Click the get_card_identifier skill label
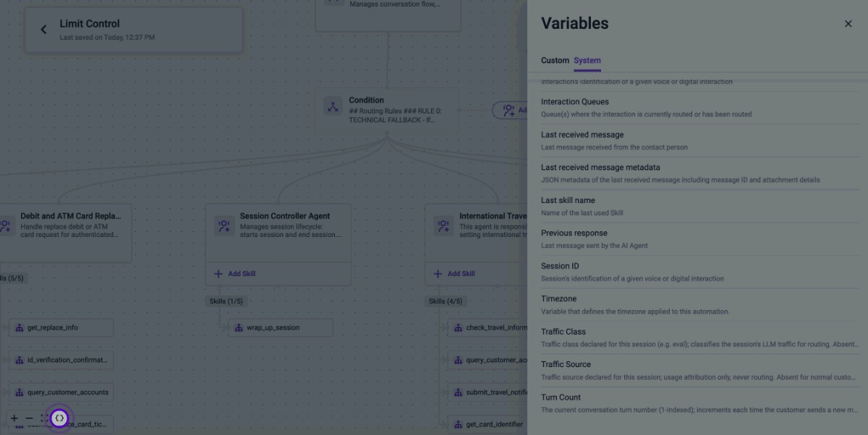 coord(495,424)
